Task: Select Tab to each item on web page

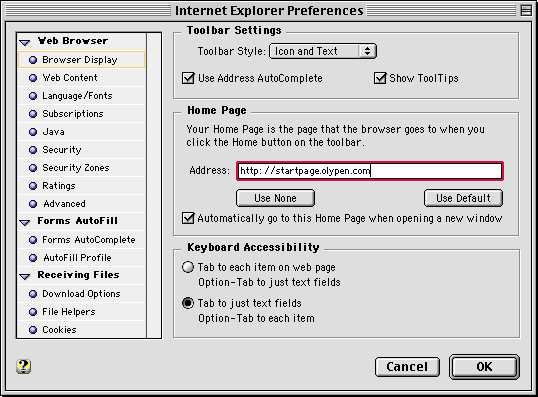Action: click(188, 267)
